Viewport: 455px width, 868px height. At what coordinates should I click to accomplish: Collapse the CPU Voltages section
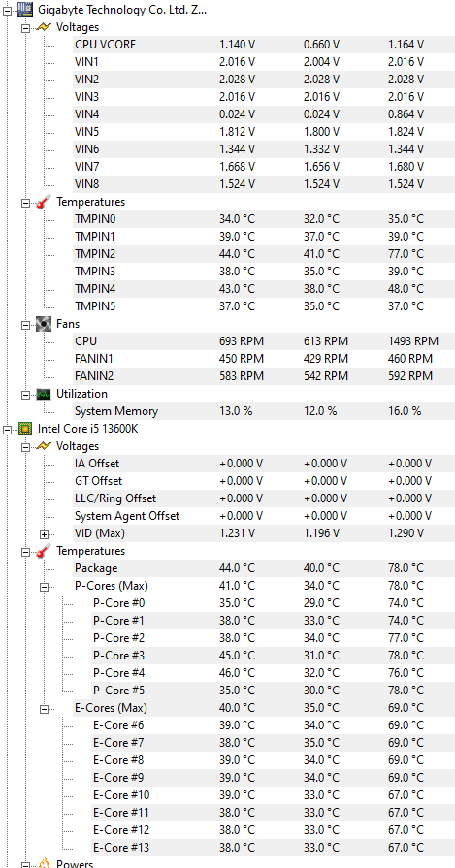[x=25, y=447]
